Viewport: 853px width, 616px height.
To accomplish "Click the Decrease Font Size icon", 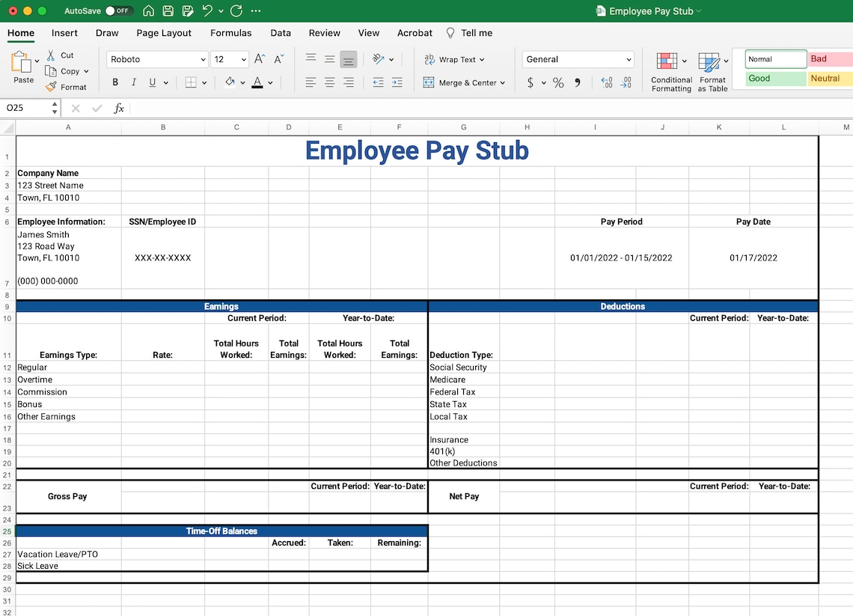I will coord(278,59).
